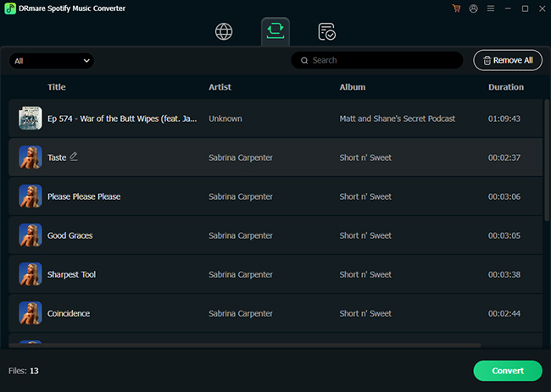551x392 pixels.
Task: Open the All filter dropdown
Action: [x=52, y=61]
